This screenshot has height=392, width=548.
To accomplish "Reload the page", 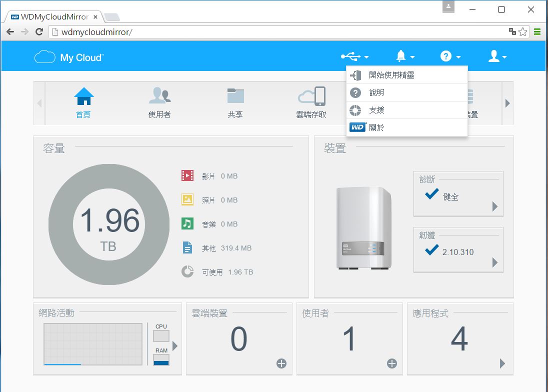I will (39, 32).
